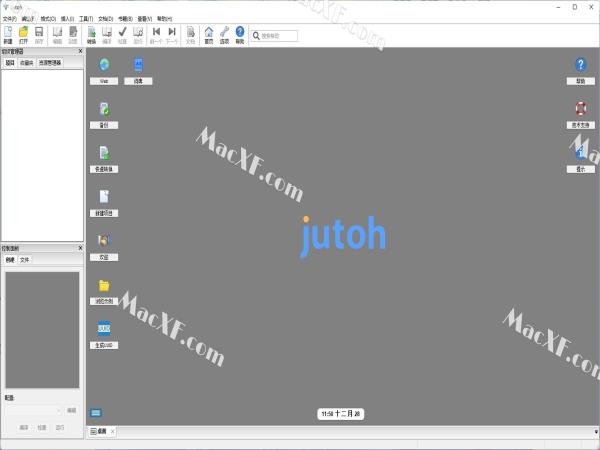This screenshot has width=600, height=450.
Task: Click the Backup icon with green check mark
Action: tap(104, 109)
